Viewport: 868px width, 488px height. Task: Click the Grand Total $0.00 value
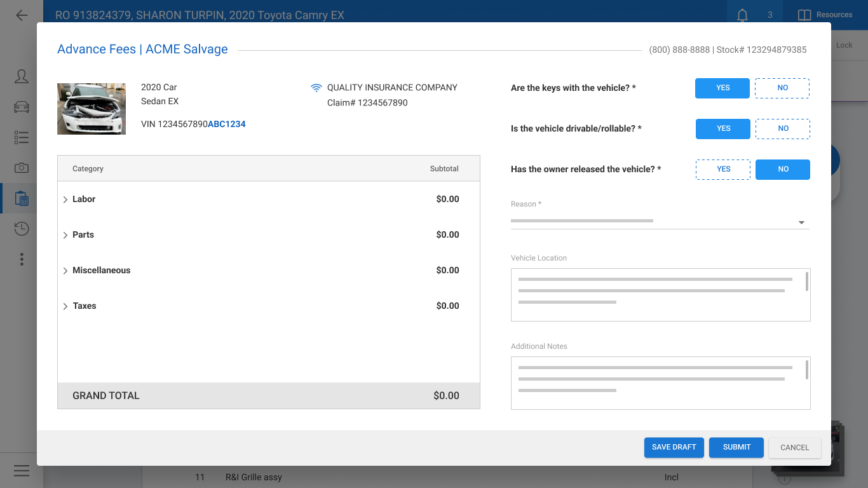pos(446,395)
